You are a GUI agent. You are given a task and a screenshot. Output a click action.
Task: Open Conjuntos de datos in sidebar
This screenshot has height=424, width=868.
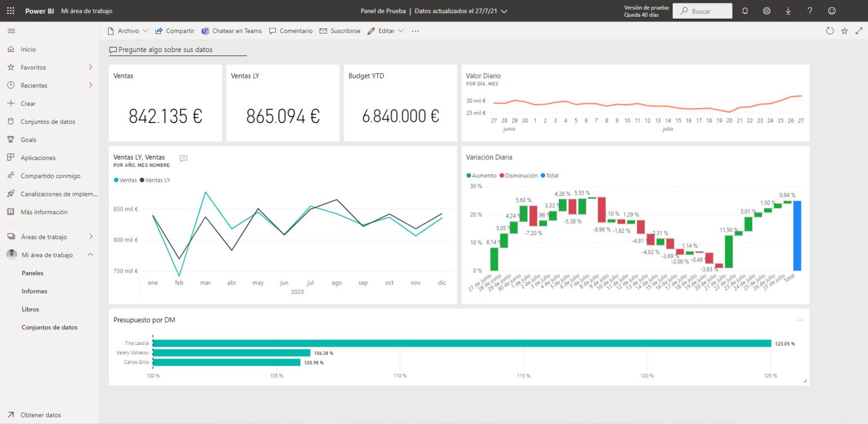click(48, 121)
